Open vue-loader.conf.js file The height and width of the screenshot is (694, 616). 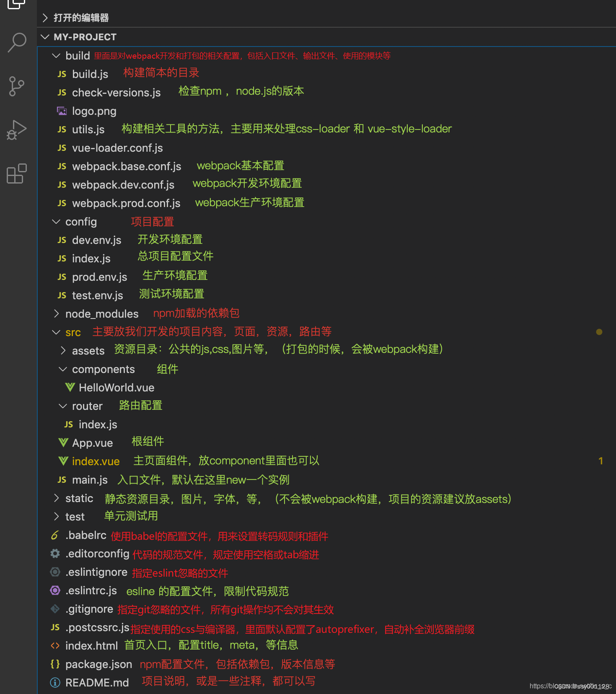coord(117,148)
